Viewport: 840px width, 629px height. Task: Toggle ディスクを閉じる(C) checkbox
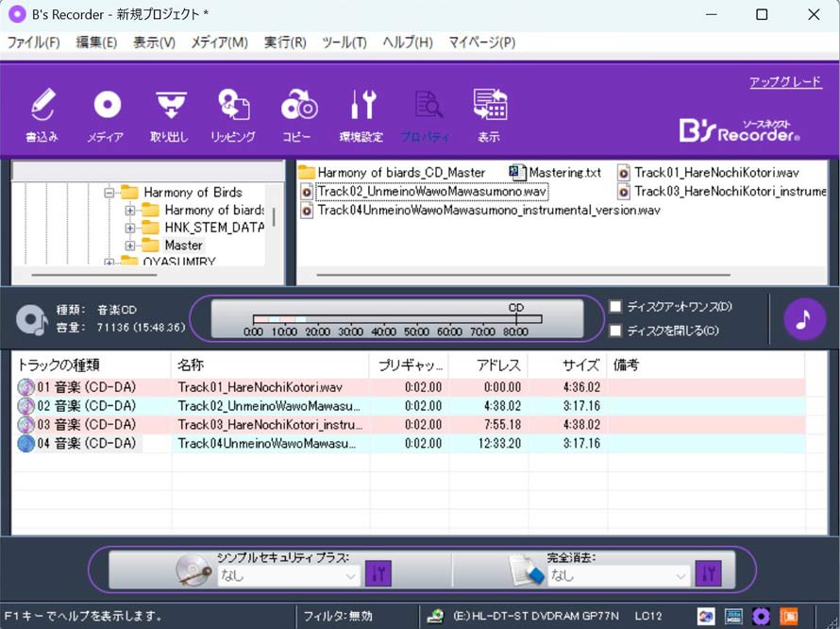coord(616,331)
